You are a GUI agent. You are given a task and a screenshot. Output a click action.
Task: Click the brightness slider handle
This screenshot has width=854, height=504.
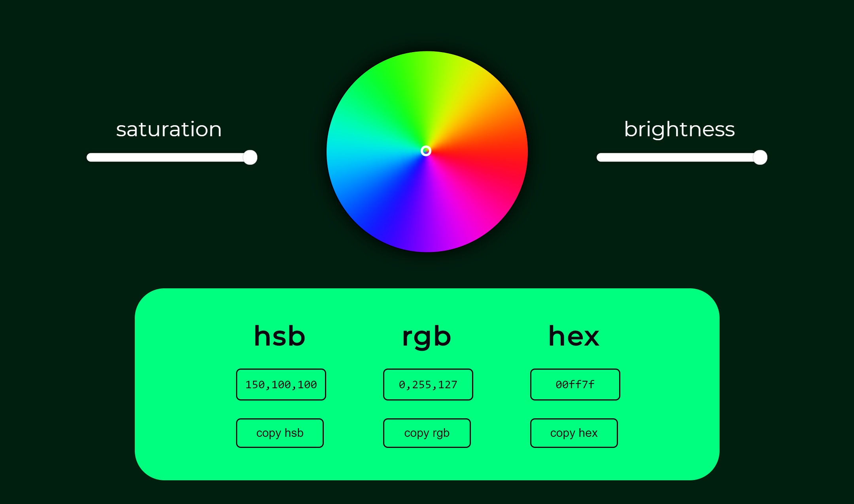coord(760,157)
